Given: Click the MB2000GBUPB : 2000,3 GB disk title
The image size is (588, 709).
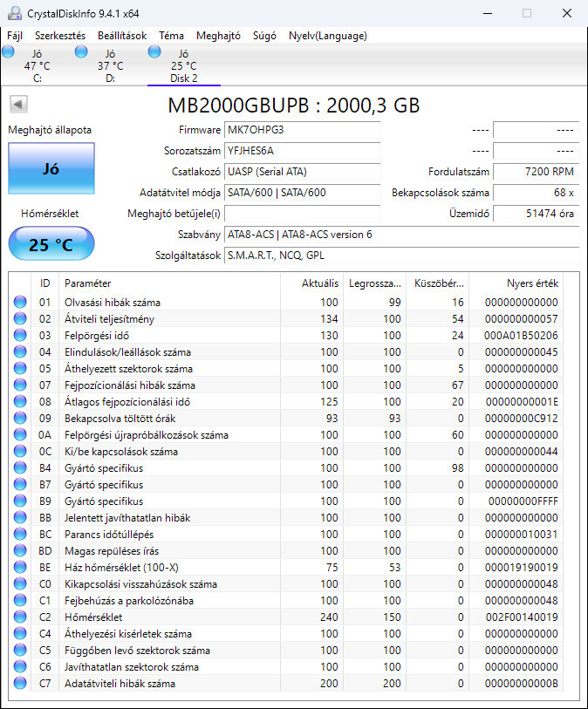Looking at the screenshot, I should [x=294, y=106].
